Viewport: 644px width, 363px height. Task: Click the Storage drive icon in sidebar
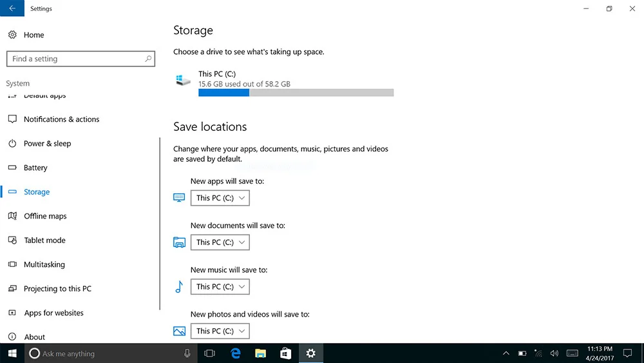tap(12, 191)
